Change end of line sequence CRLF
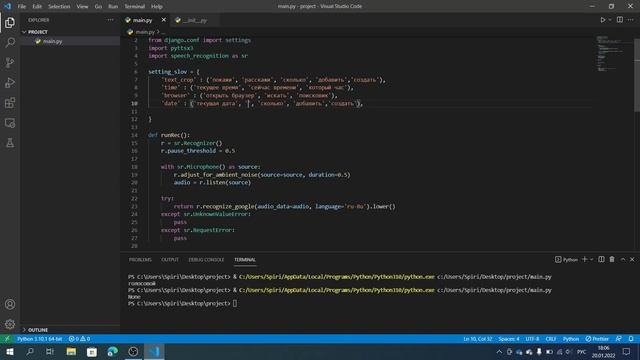Viewport: 640px width, 360px height. click(x=551, y=339)
